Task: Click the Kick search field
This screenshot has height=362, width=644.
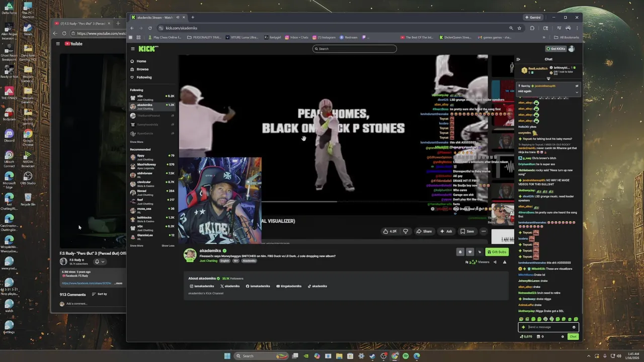Action: click(x=355, y=49)
